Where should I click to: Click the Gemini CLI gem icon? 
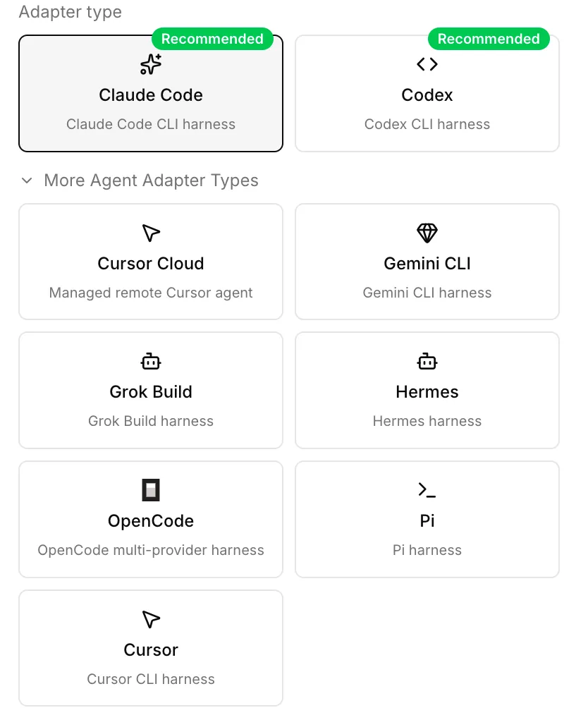click(x=427, y=233)
